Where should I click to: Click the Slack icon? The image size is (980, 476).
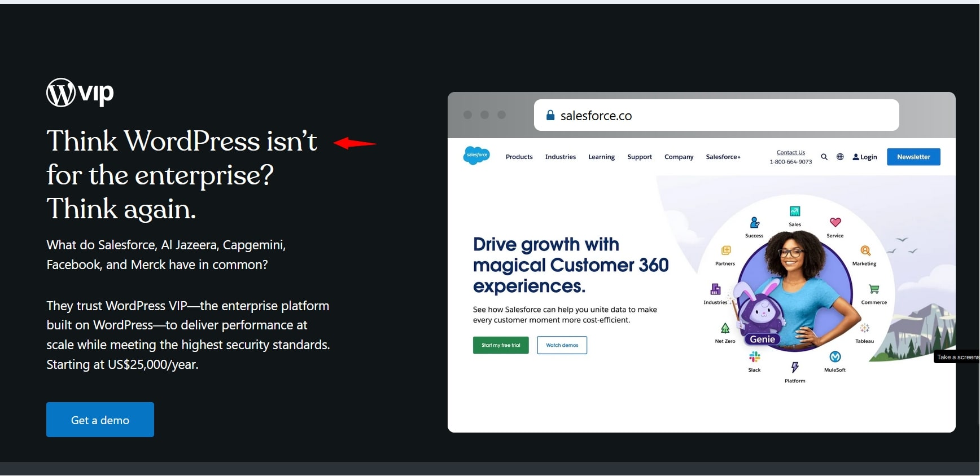pos(755,357)
